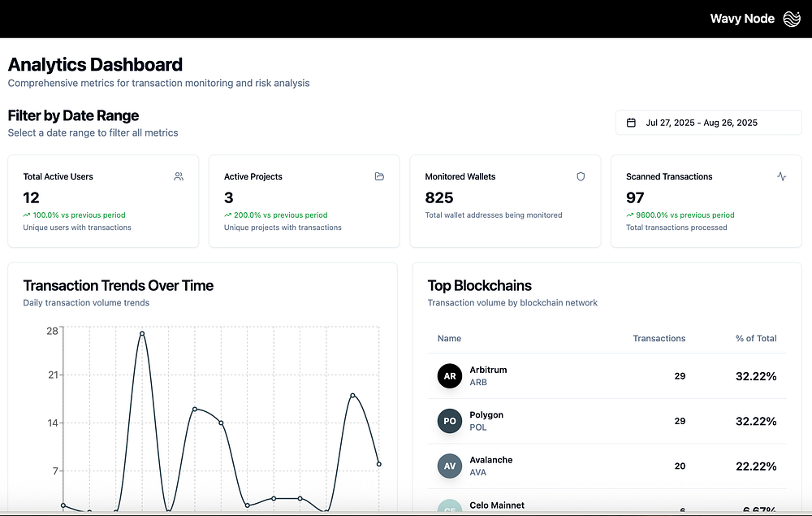Click the highest peak point on the chart
The height and width of the screenshot is (516, 812).
tap(142, 334)
